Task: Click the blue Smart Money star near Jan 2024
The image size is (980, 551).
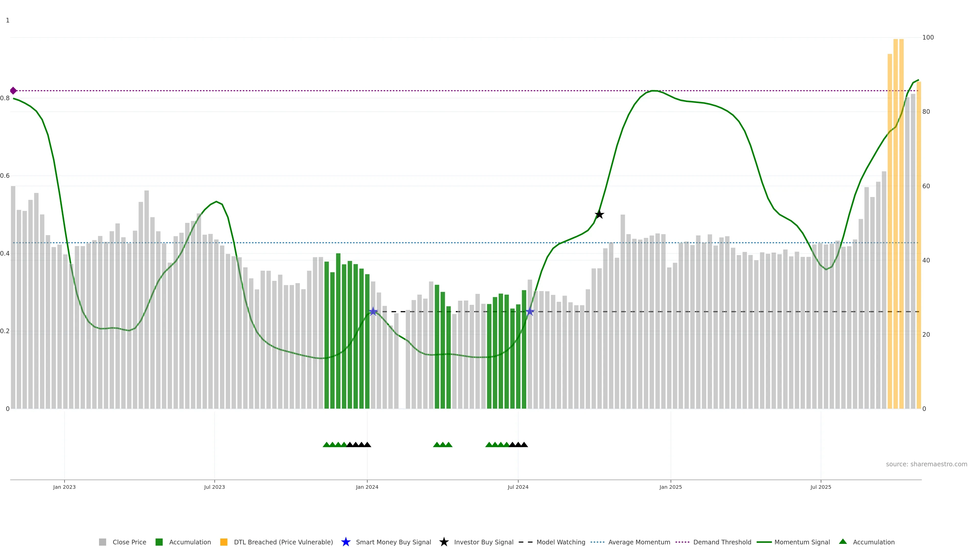Action: [373, 311]
